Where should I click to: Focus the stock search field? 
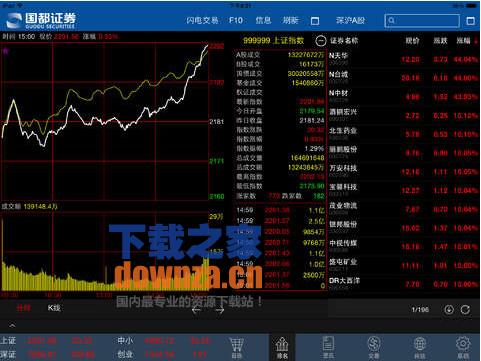(x=422, y=21)
